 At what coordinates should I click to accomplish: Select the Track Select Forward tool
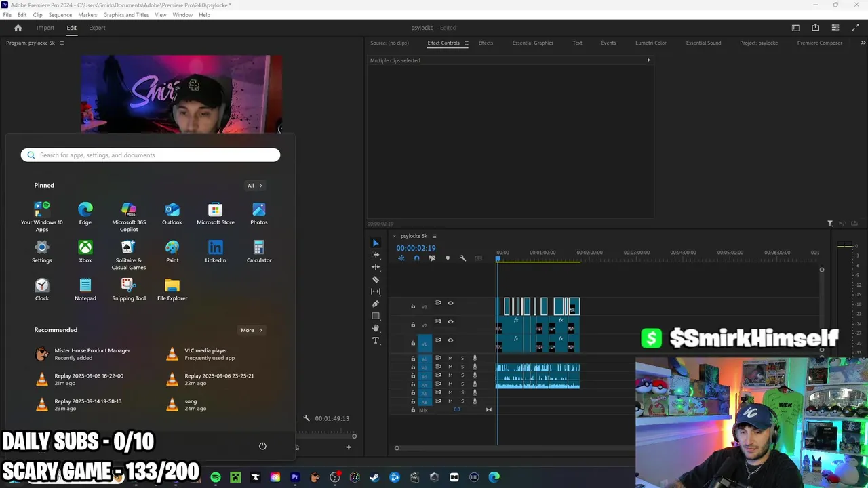(376, 255)
